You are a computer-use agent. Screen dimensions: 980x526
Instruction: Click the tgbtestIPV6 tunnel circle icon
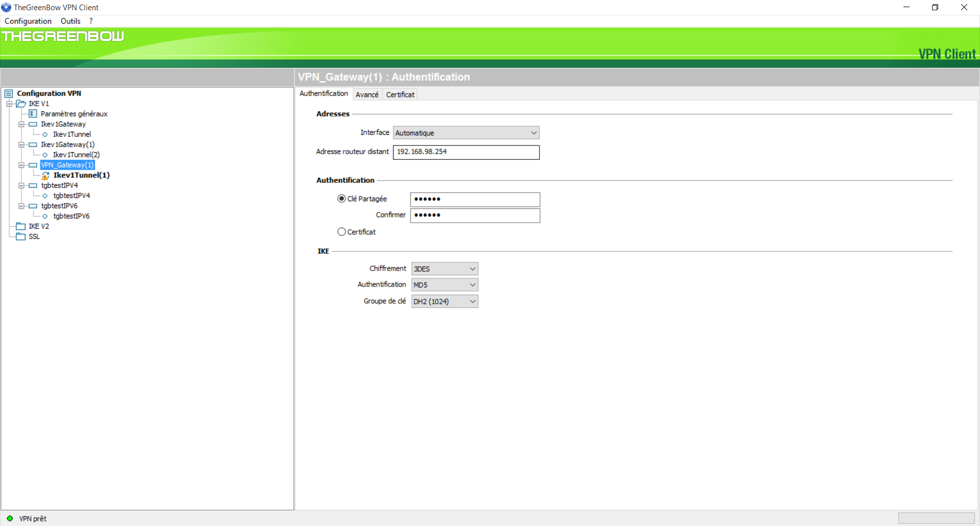pyautogui.click(x=45, y=216)
